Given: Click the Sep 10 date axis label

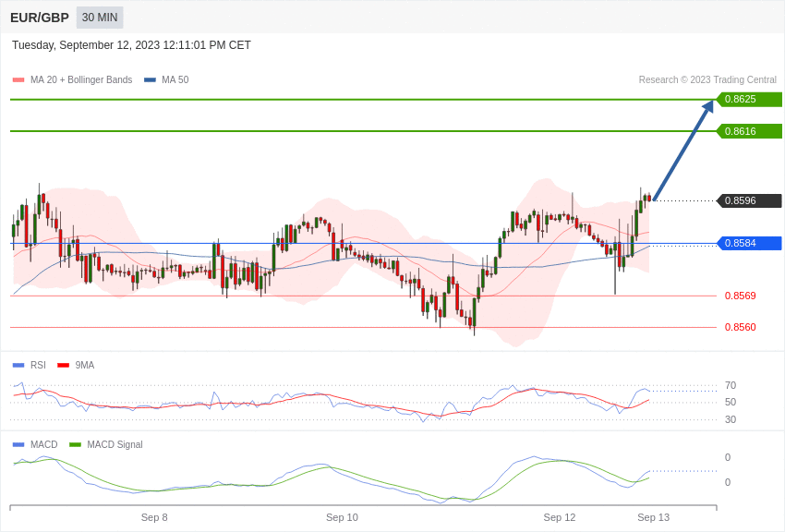Looking at the screenshot, I should click(342, 517).
